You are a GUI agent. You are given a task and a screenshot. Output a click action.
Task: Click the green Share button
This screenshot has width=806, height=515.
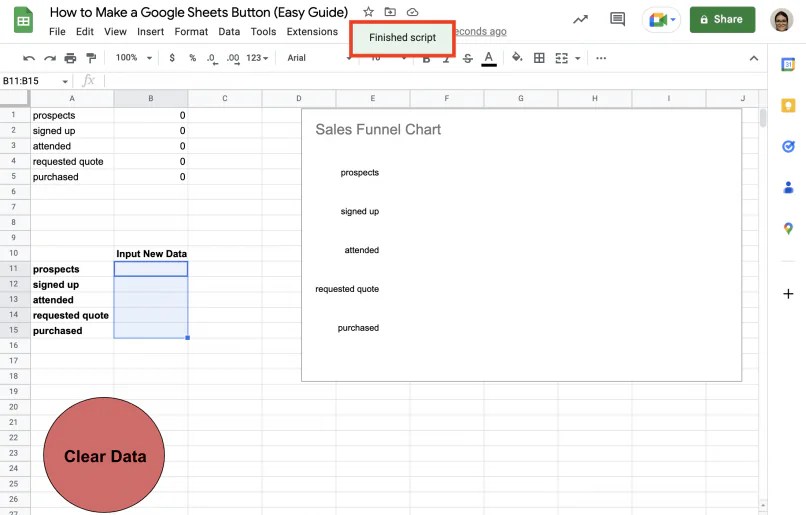pos(722,20)
